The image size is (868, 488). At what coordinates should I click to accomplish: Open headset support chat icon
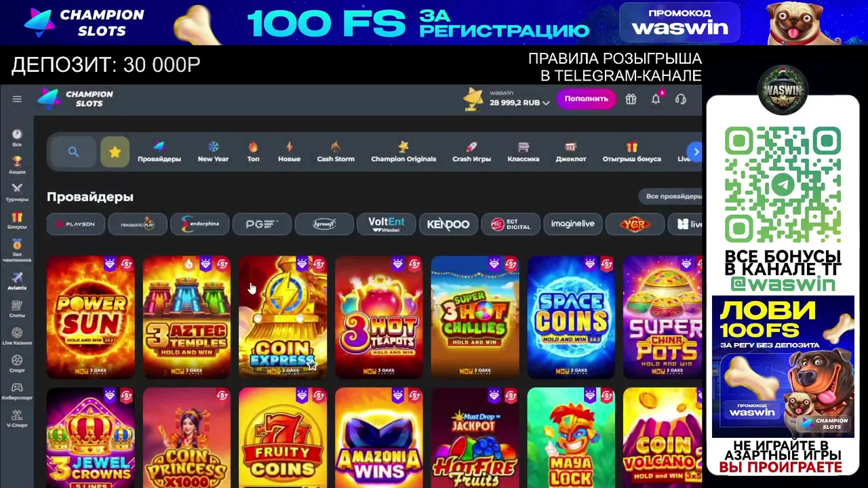click(680, 99)
